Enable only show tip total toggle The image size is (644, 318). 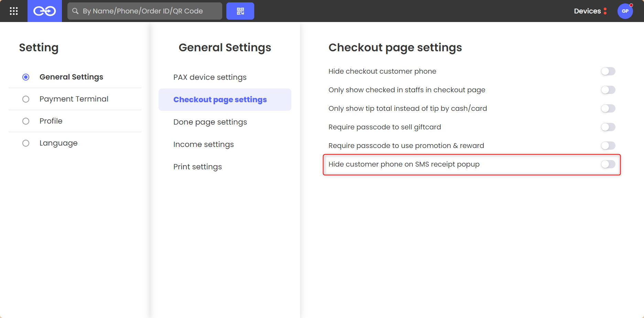pos(608,108)
